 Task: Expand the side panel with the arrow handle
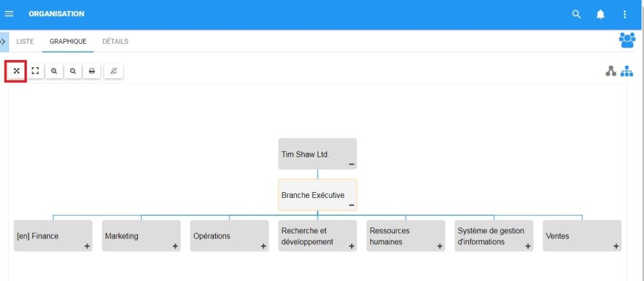pyautogui.click(x=4, y=41)
